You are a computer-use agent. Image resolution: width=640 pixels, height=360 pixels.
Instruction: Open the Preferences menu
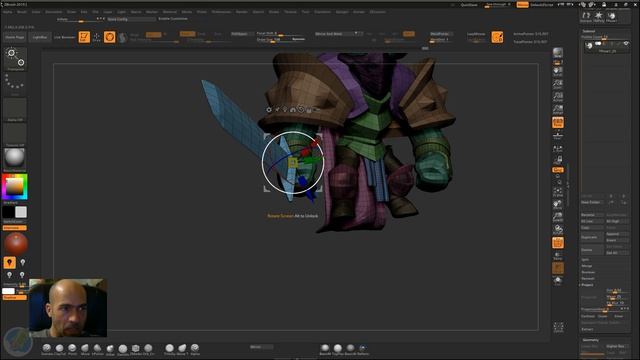[221, 12]
